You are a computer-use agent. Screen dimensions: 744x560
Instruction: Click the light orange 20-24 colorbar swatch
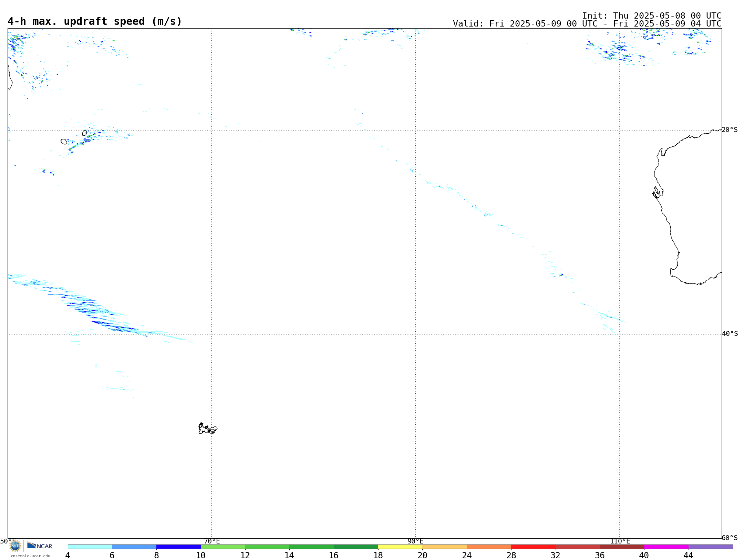pos(445,547)
